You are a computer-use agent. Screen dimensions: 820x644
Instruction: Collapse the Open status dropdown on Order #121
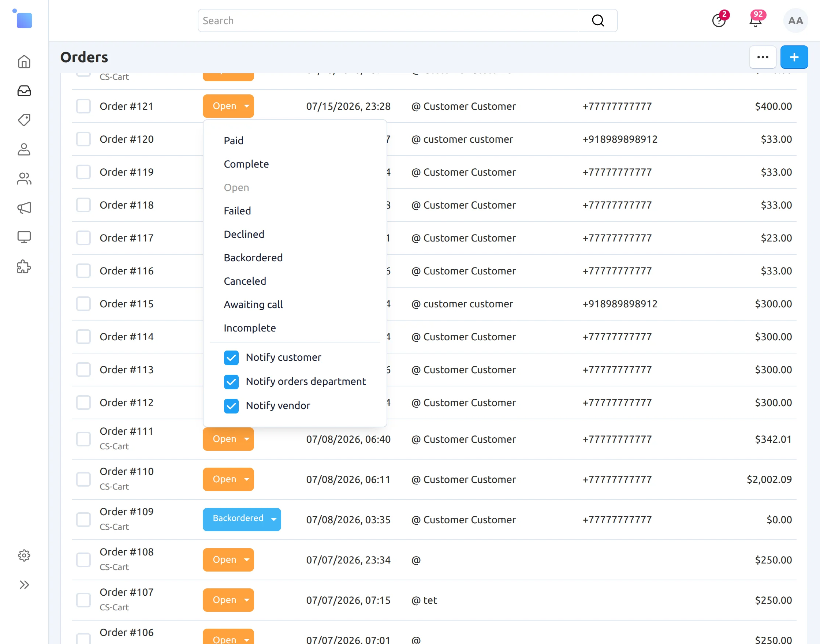[x=228, y=106]
